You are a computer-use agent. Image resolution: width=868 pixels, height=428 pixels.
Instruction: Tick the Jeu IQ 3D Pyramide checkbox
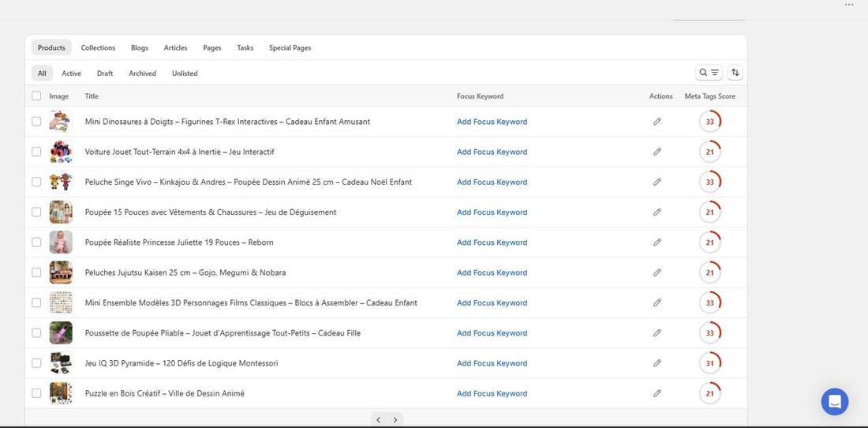click(x=36, y=363)
